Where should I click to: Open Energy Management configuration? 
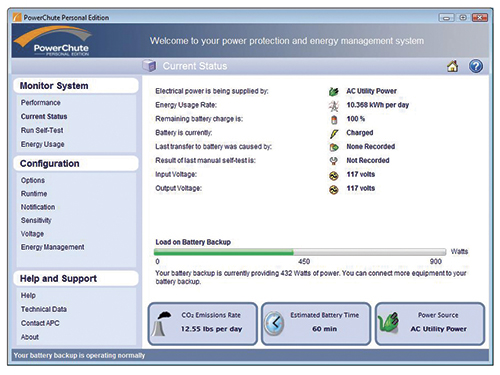tap(53, 247)
